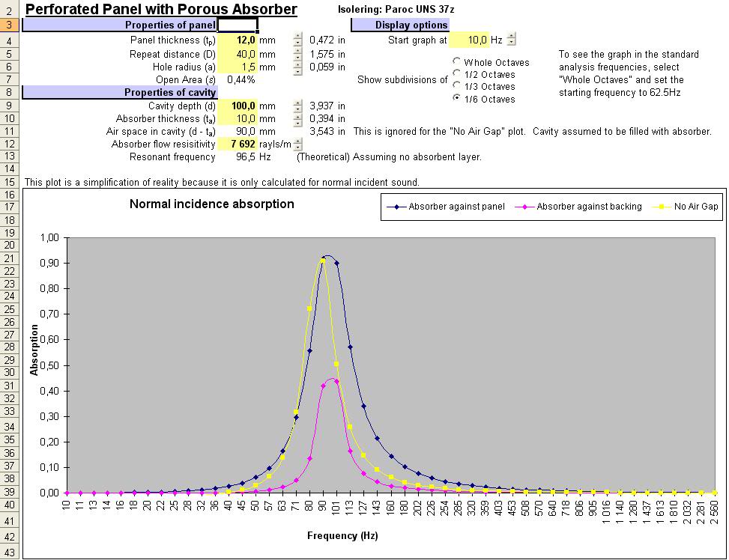Select the Whole Octaves radio button
This screenshot has height=560, width=729.
click(456, 61)
